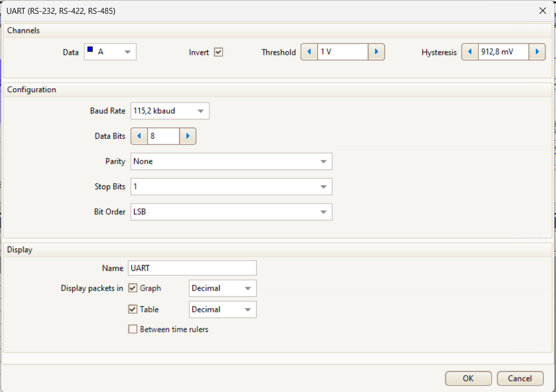Image resolution: width=556 pixels, height=392 pixels.
Task: Click the Cancel button
Action: click(520, 378)
